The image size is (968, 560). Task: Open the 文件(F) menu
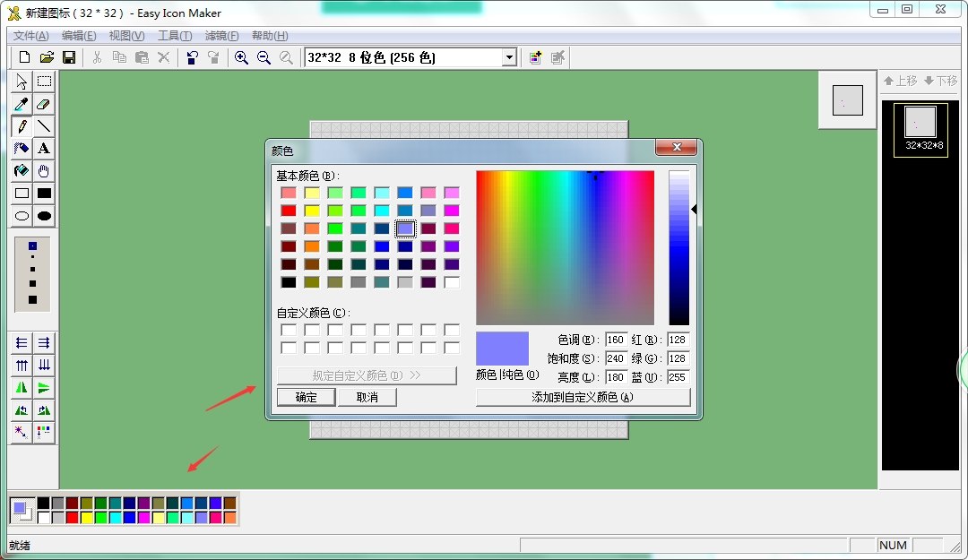click(30, 36)
